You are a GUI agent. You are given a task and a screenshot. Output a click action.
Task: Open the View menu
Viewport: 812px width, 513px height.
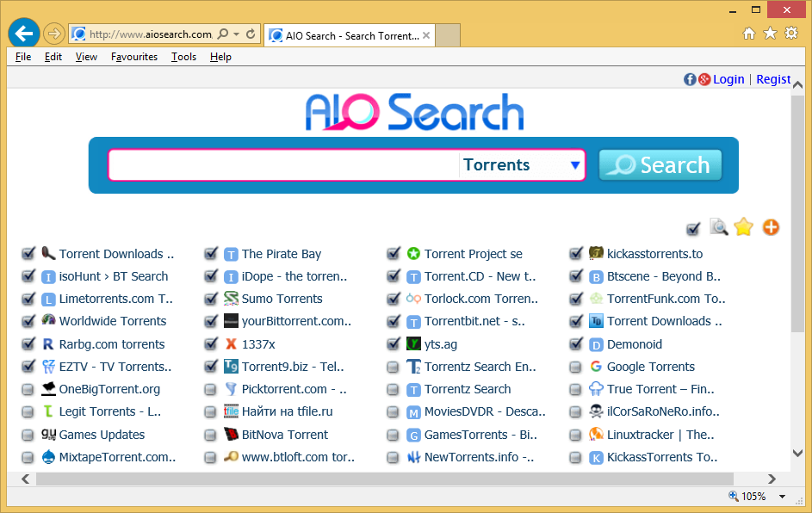(x=86, y=57)
